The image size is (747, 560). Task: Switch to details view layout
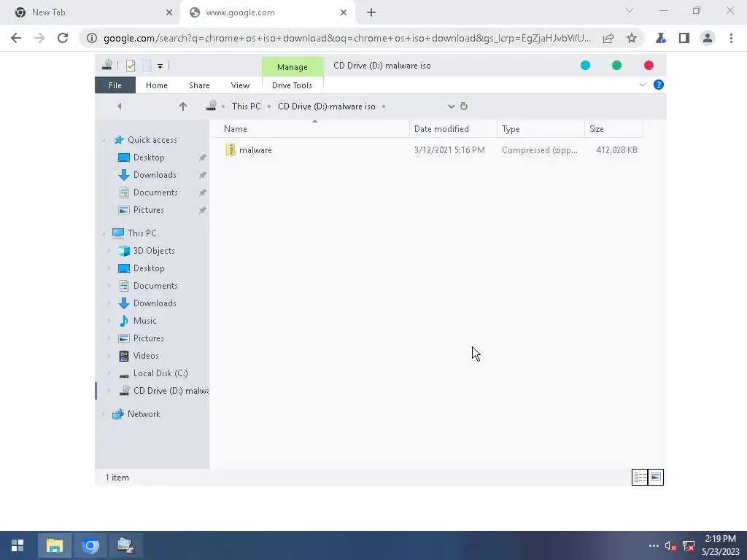(640, 477)
